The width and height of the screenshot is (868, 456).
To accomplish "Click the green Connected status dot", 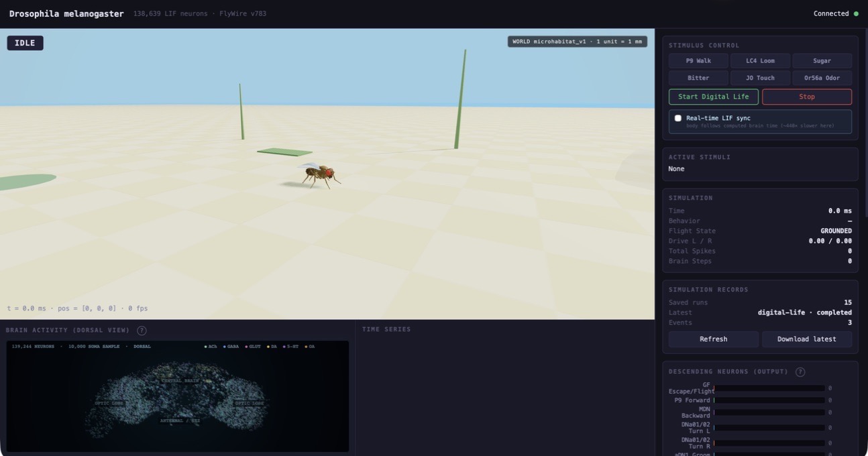I will pos(856,13).
